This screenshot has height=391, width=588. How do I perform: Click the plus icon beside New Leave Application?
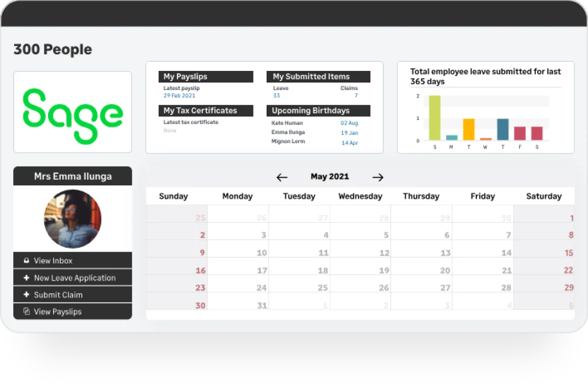click(x=26, y=278)
